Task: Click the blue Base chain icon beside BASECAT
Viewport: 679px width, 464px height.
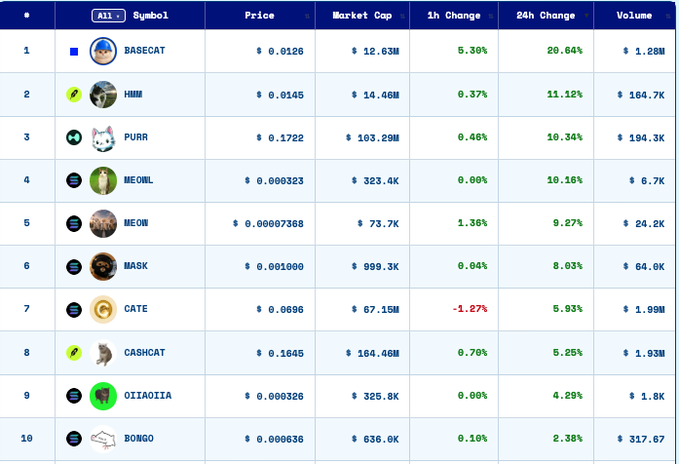Action: (74, 52)
